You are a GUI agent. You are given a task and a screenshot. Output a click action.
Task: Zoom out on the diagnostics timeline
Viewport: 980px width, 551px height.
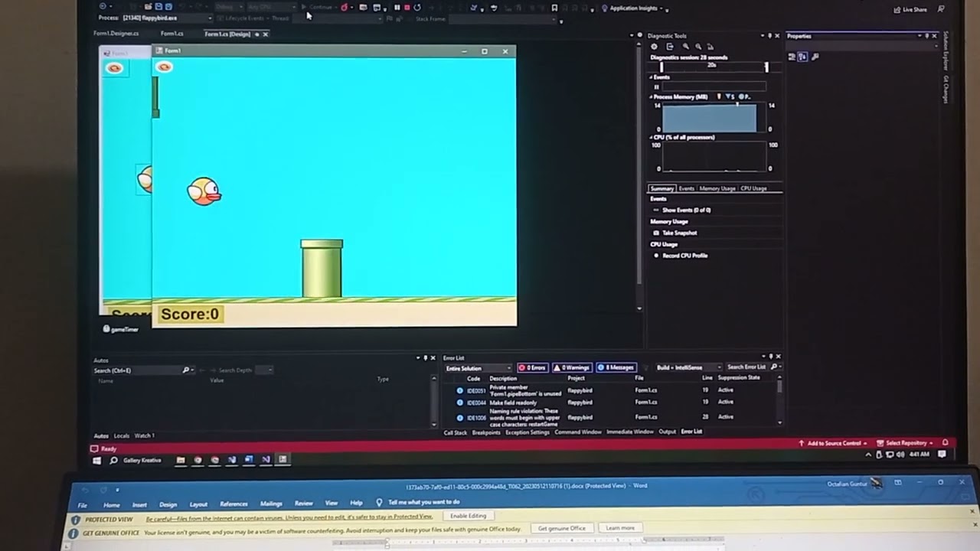pos(698,47)
